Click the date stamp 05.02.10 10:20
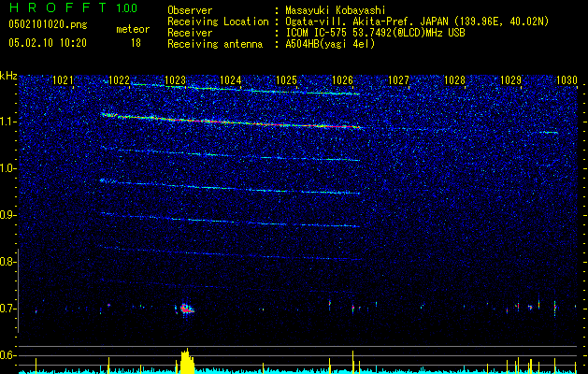The image size is (588, 374). (48, 43)
